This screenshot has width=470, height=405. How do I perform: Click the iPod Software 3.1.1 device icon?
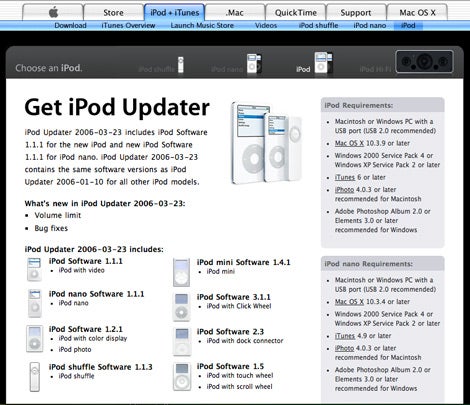coord(181,307)
